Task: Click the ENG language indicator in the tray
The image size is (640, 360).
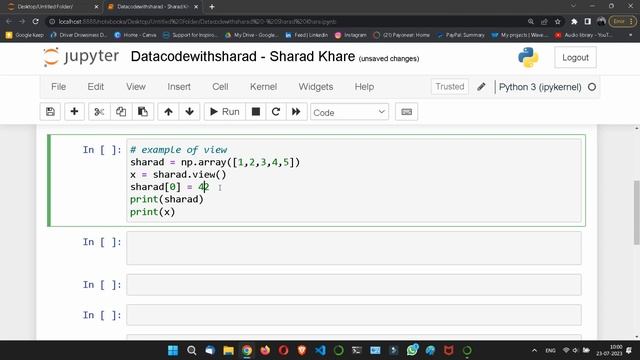Action: [550, 351]
